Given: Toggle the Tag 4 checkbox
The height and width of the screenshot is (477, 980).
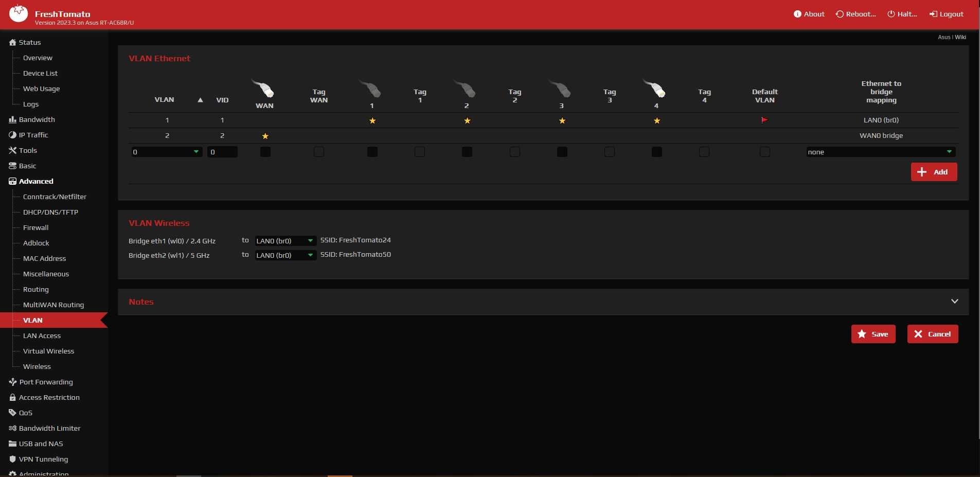Looking at the screenshot, I should (x=704, y=152).
